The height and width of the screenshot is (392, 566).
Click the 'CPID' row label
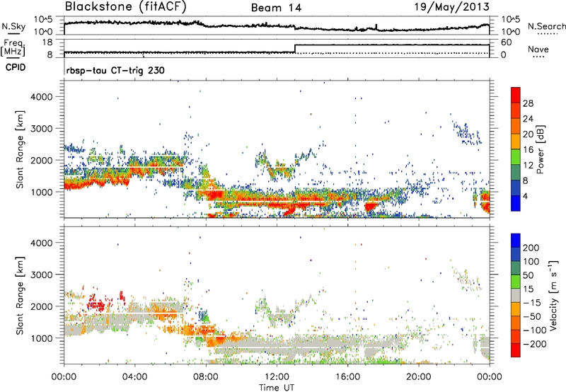pos(16,67)
